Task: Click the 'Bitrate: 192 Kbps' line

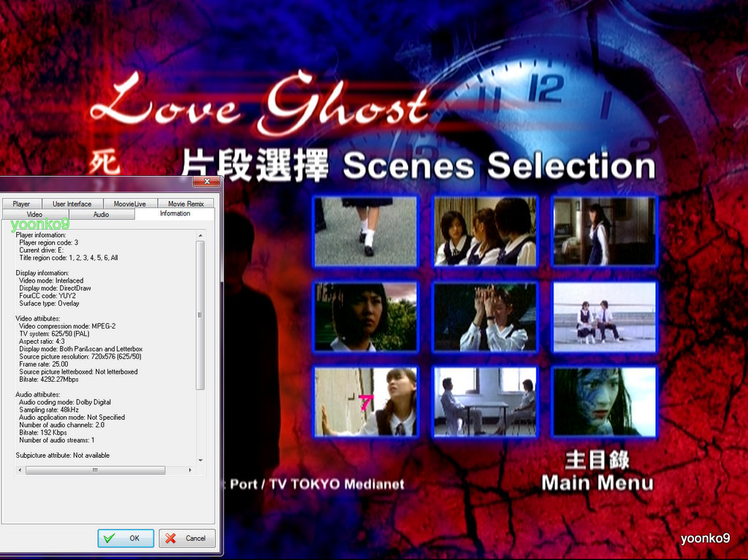Action: [x=43, y=433]
